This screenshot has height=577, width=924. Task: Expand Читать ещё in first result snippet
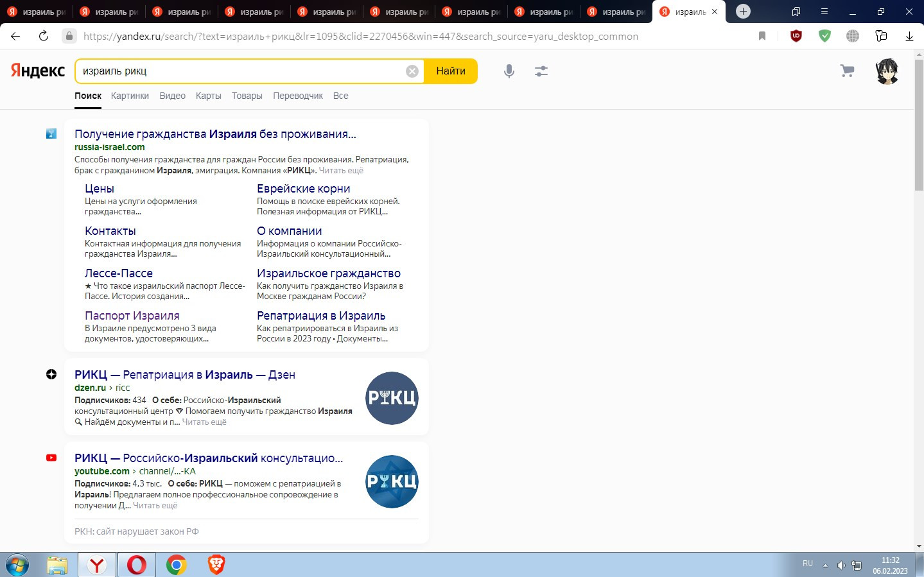pos(341,171)
